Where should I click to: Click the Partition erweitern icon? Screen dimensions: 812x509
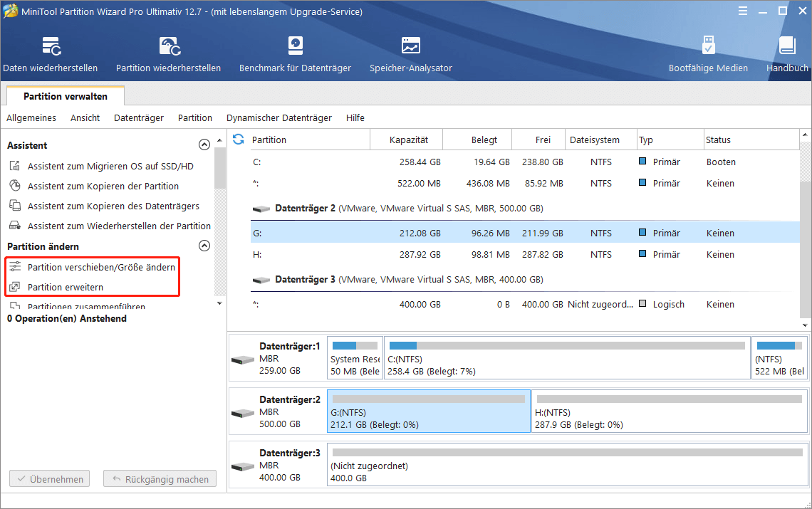point(15,286)
